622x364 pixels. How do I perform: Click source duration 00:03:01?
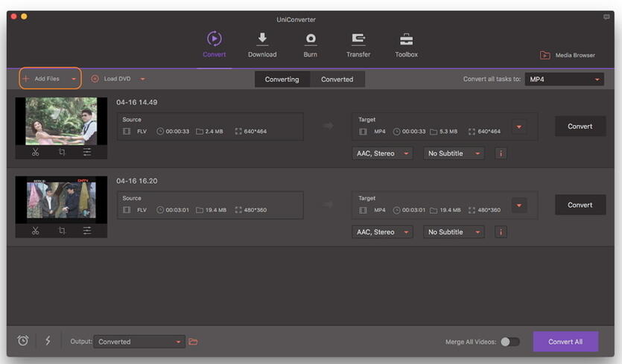[177, 210]
